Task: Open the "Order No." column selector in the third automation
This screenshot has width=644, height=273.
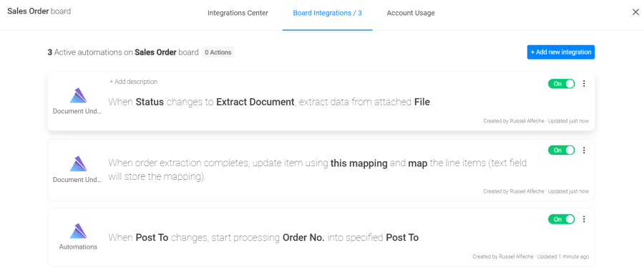Action: point(304,238)
